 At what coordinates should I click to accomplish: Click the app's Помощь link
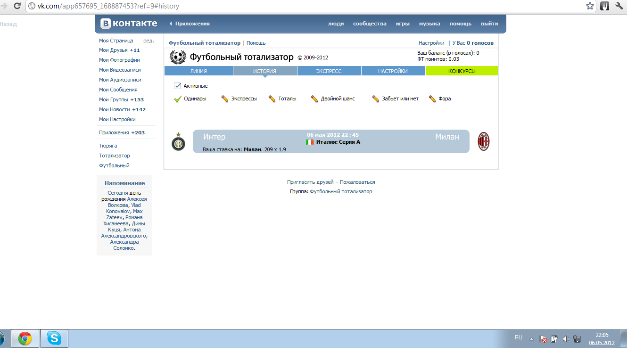[x=256, y=43]
